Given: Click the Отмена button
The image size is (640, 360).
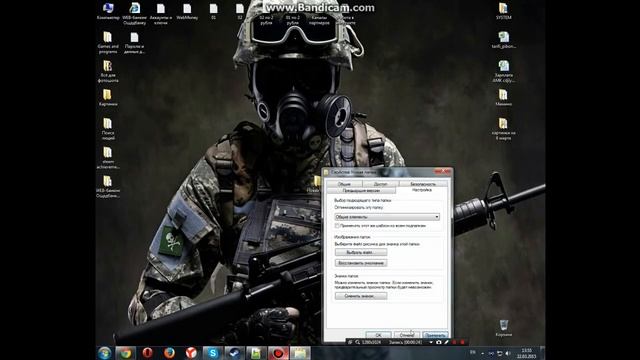Looking at the screenshot, I should pyautogui.click(x=407, y=335).
